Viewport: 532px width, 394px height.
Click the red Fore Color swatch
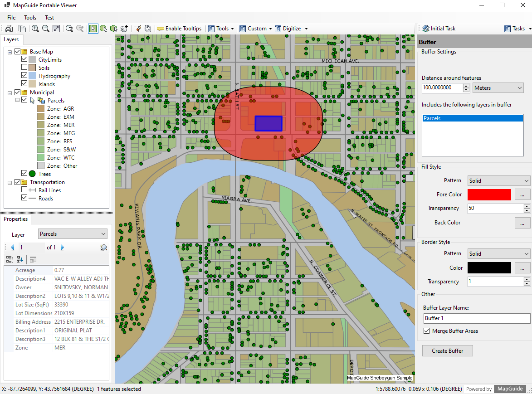[x=489, y=195]
